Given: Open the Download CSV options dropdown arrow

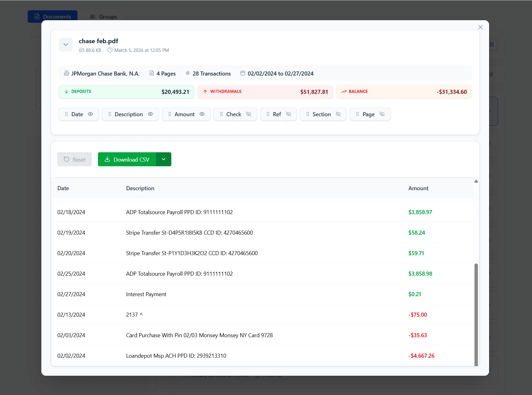Looking at the screenshot, I should pyautogui.click(x=164, y=159).
